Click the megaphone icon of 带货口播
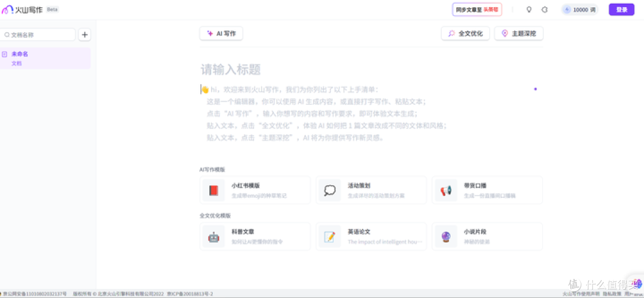The width and height of the screenshot is (644, 298). pos(446,191)
